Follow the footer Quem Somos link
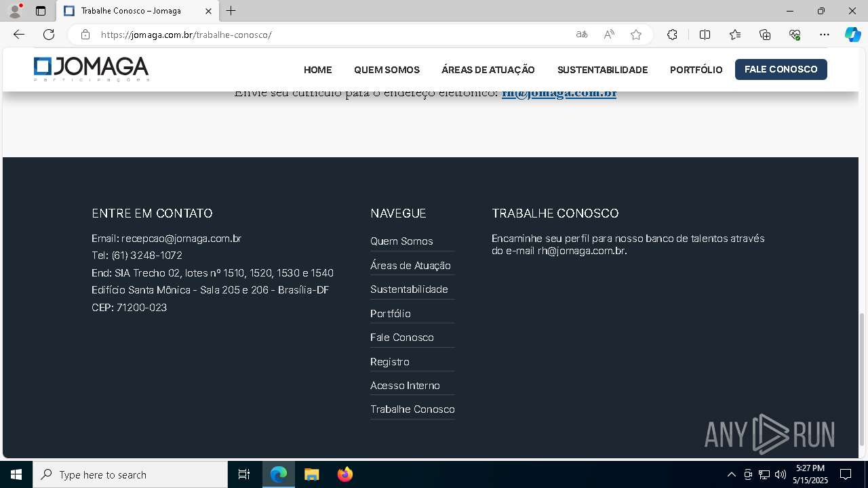Screen dimensions: 868x488 [x=401, y=241]
